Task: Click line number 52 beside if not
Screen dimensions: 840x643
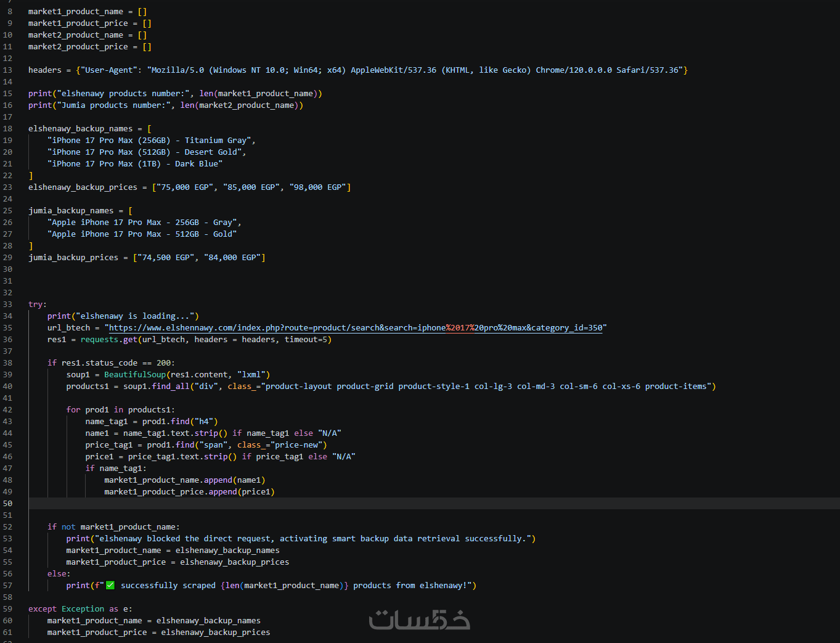Action: point(7,527)
